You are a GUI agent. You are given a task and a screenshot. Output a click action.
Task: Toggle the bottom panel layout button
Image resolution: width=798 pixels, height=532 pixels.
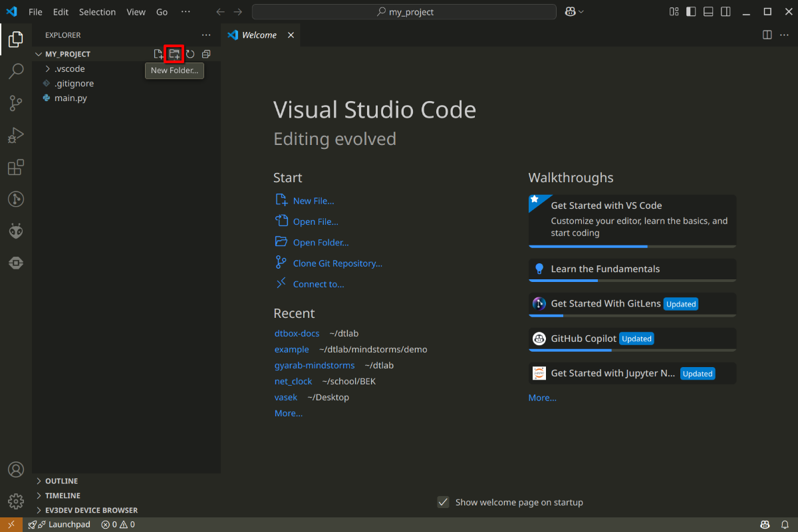[x=709, y=12]
